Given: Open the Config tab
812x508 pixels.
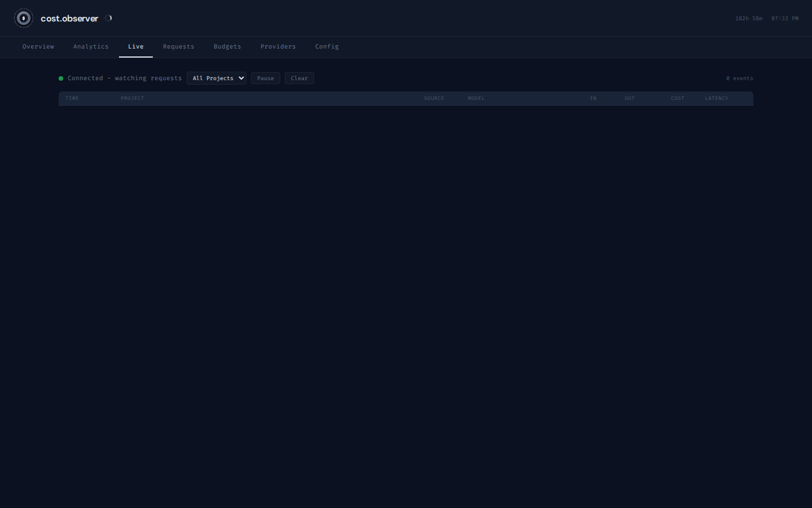Looking at the screenshot, I should 327,47.
